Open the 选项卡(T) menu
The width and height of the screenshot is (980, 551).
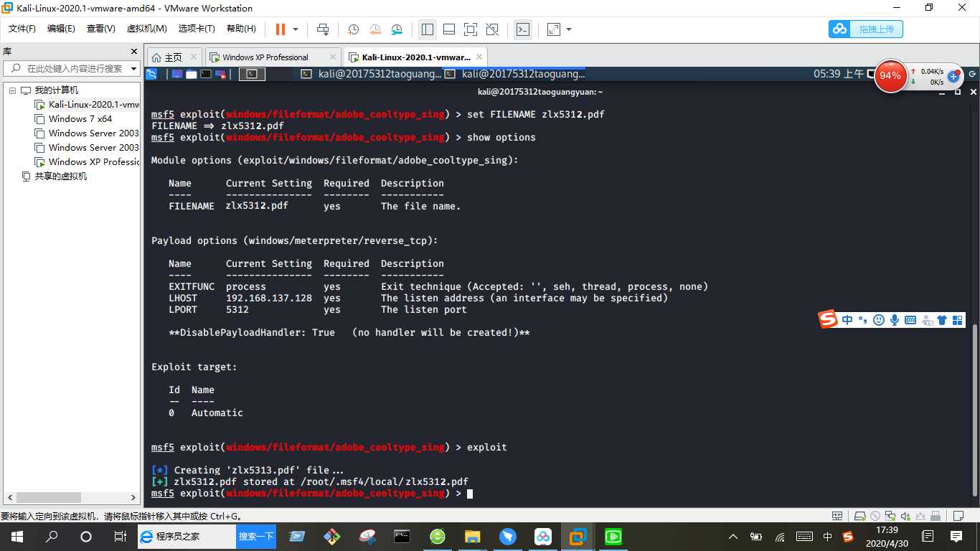pyautogui.click(x=197, y=29)
